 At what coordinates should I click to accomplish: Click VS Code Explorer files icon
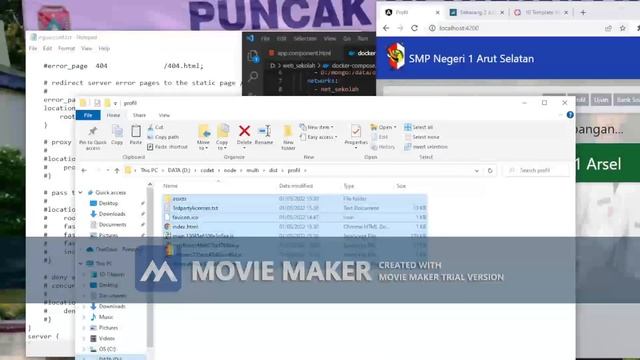[253, 56]
